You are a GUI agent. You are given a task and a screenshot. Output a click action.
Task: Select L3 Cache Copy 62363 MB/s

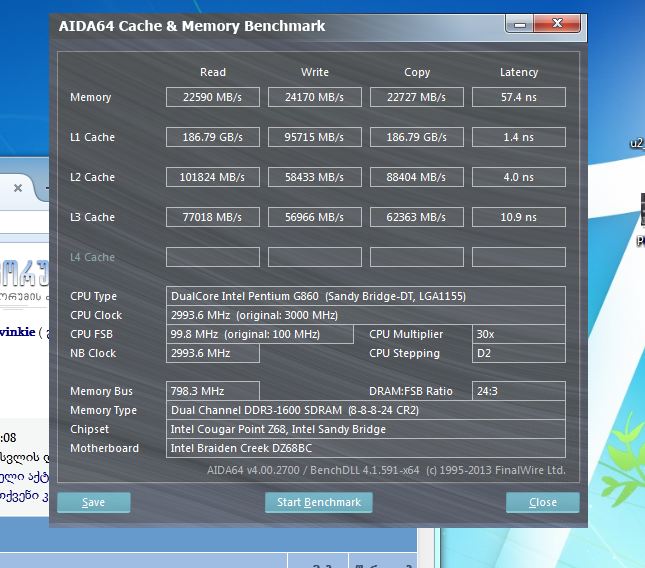pos(417,217)
